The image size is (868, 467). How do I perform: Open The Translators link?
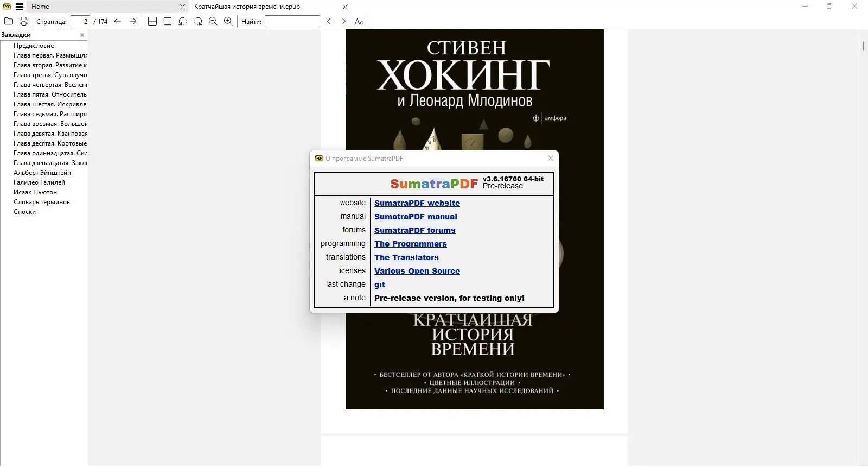click(x=406, y=257)
